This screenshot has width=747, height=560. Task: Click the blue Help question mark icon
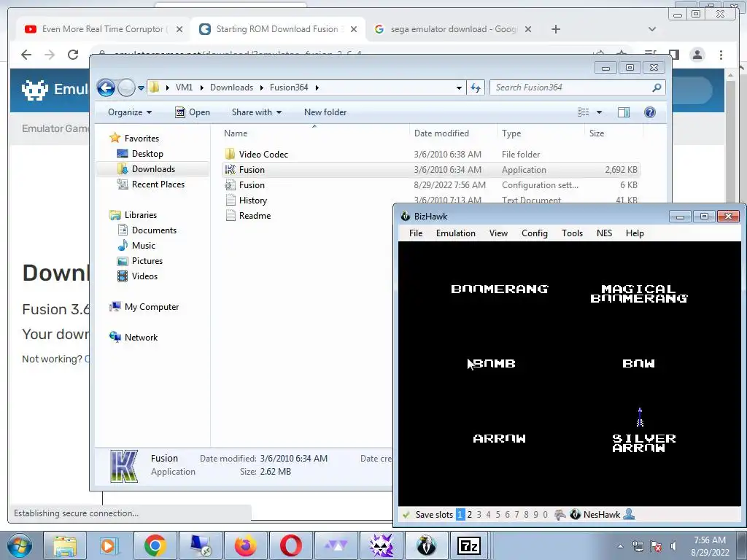[x=650, y=112]
